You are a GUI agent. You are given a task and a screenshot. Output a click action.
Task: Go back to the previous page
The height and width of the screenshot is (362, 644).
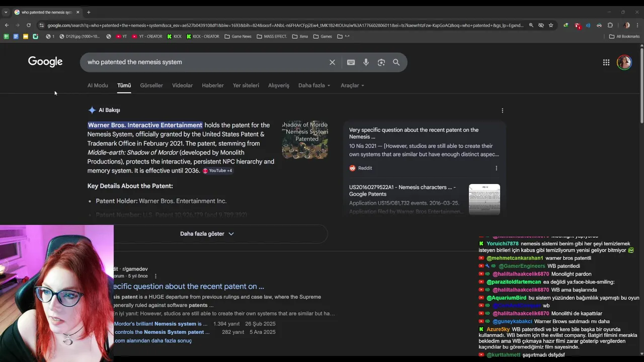point(7,25)
